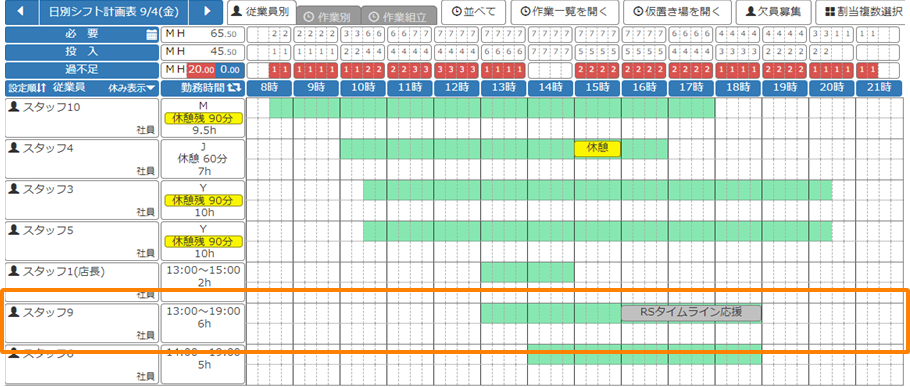
Task: Open スタッフ4's 休憩 60分 7h work time cell
Action: click(203, 159)
